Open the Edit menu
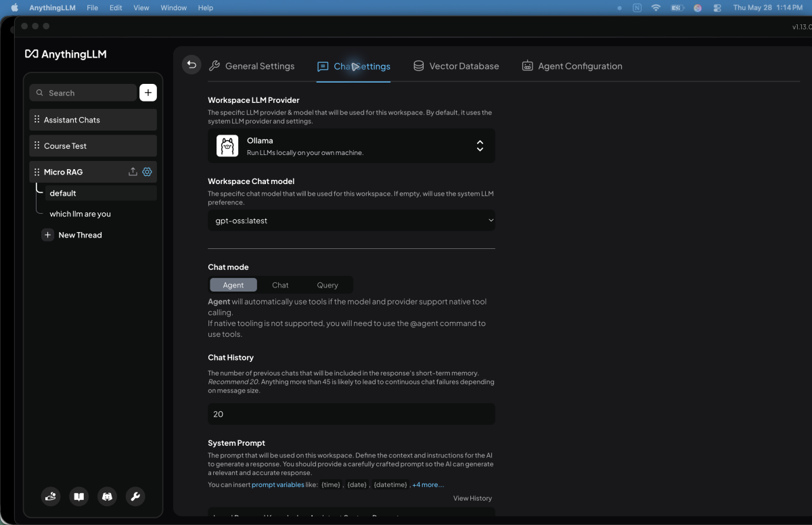Viewport: 812px width, 525px height. pos(116,7)
